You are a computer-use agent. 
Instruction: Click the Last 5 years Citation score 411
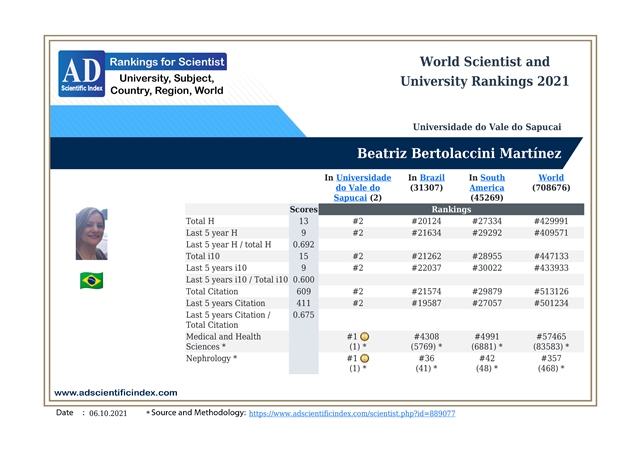[x=304, y=303]
